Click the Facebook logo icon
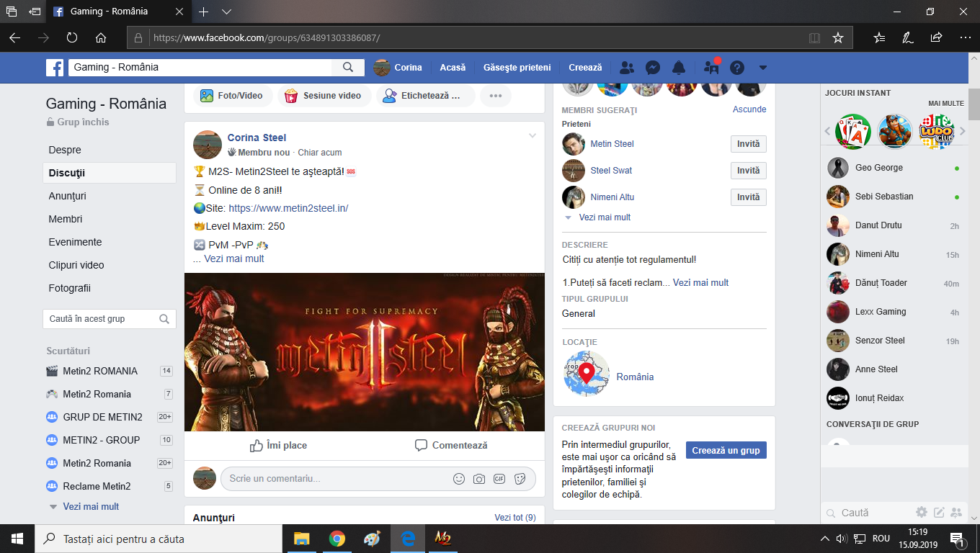The image size is (980, 553). click(55, 68)
